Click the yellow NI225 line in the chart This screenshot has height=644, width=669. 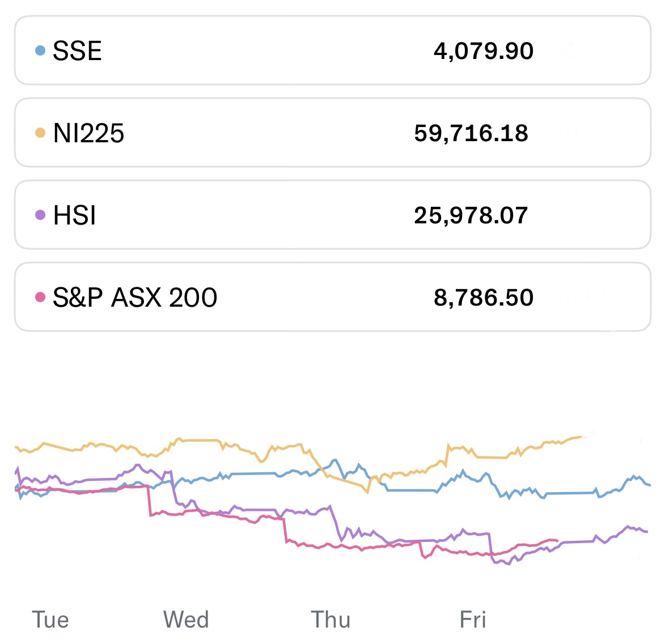tap(198, 440)
